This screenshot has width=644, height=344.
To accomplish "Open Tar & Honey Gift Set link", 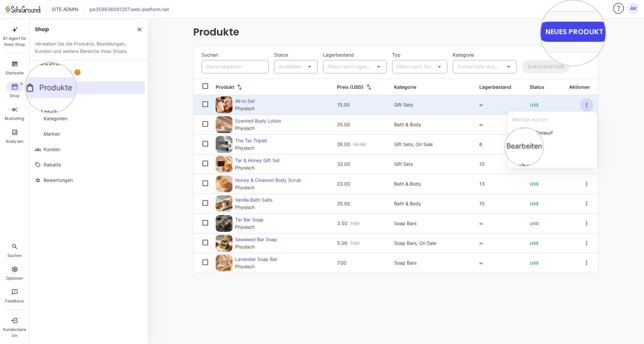I will (257, 161).
